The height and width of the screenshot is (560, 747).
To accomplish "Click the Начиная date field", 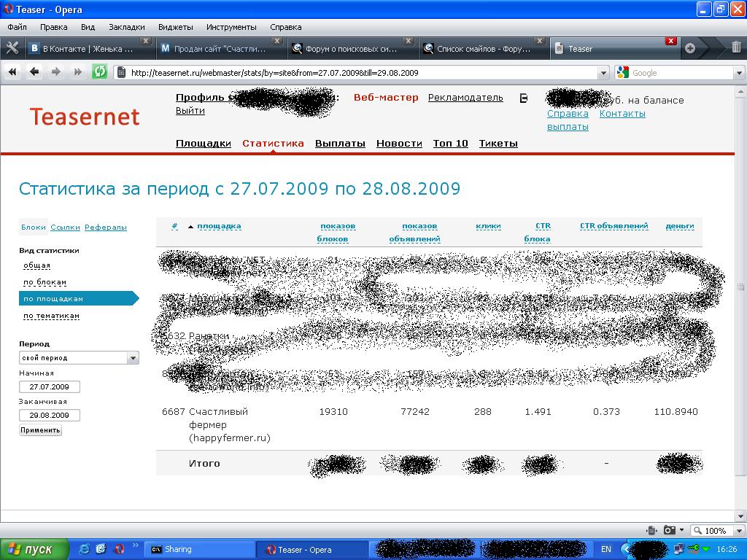I will tap(50, 386).
